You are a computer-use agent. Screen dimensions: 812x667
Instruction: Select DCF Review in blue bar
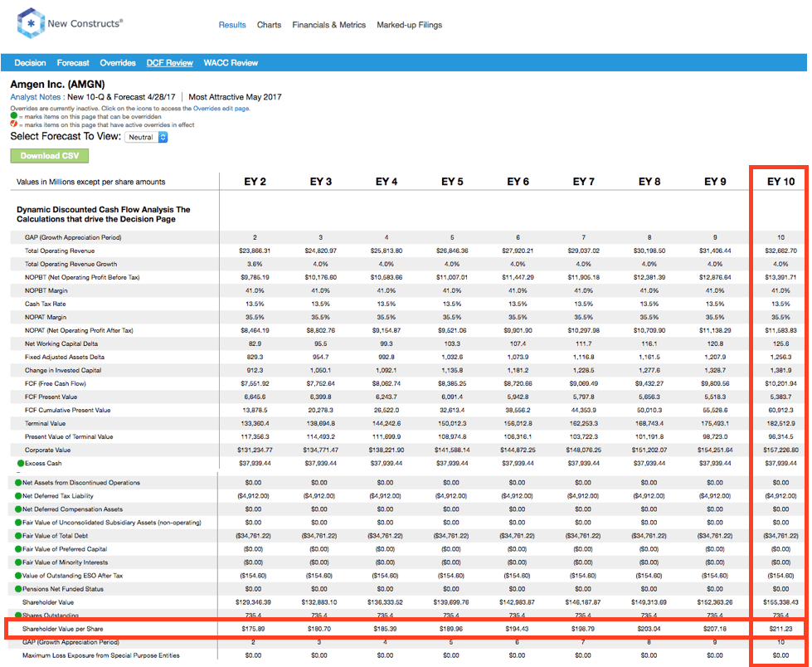(169, 63)
